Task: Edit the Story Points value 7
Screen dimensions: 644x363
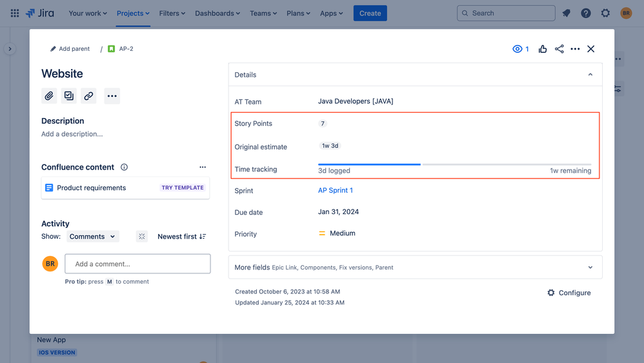Action: point(323,123)
